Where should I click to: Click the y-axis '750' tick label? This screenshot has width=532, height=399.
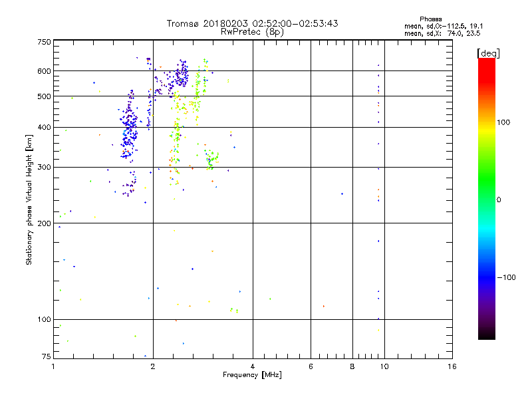[x=44, y=42]
